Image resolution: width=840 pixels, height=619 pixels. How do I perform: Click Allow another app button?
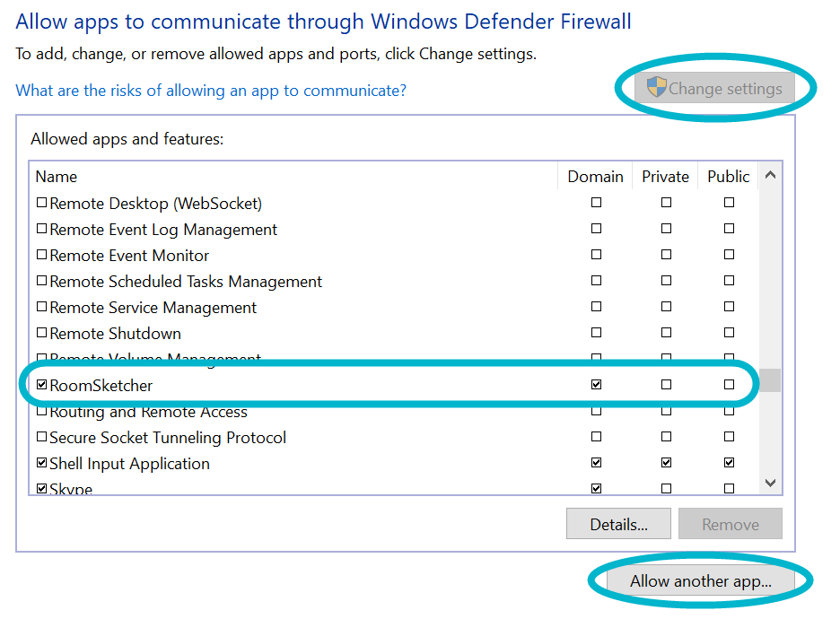(x=700, y=581)
